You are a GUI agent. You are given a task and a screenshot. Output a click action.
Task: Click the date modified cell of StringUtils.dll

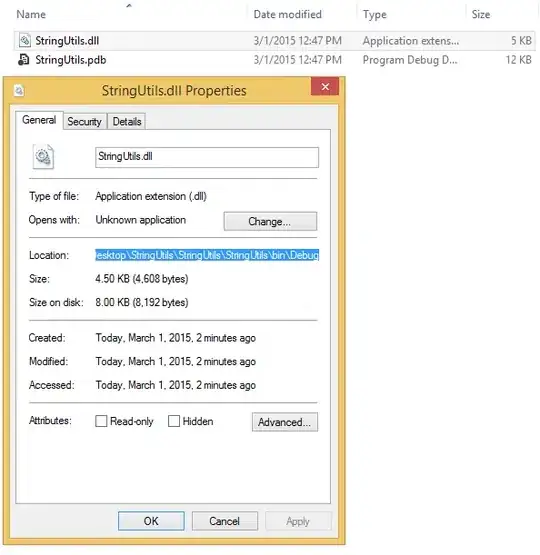tap(297, 41)
